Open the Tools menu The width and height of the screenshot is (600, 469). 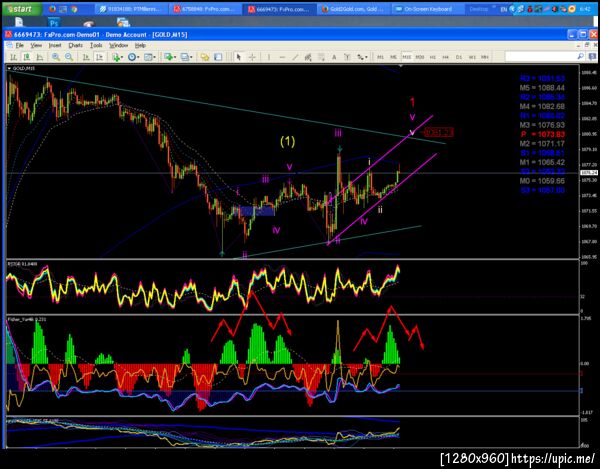[96, 46]
